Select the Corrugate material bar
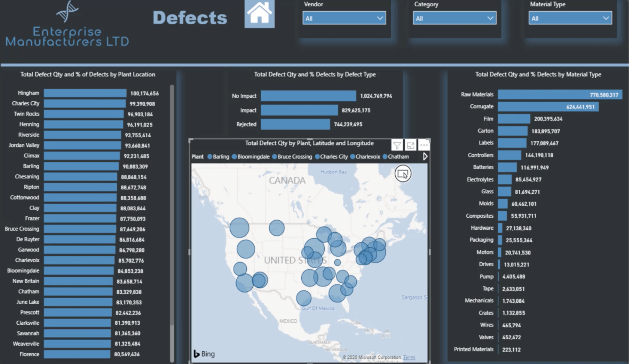629x364 pixels. point(548,107)
